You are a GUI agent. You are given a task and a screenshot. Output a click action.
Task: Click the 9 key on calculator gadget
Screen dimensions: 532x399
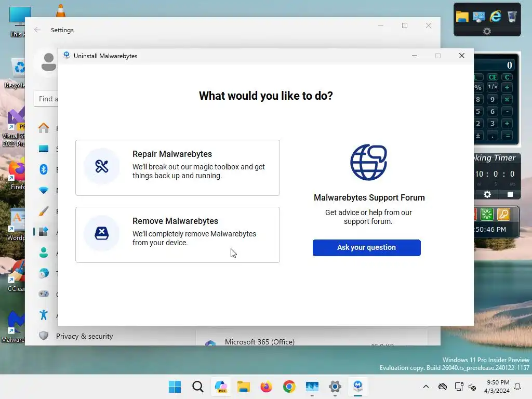point(493,99)
